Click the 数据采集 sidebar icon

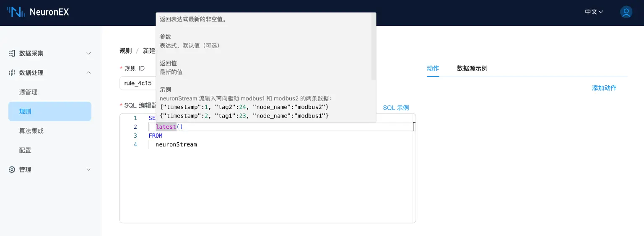(12, 53)
